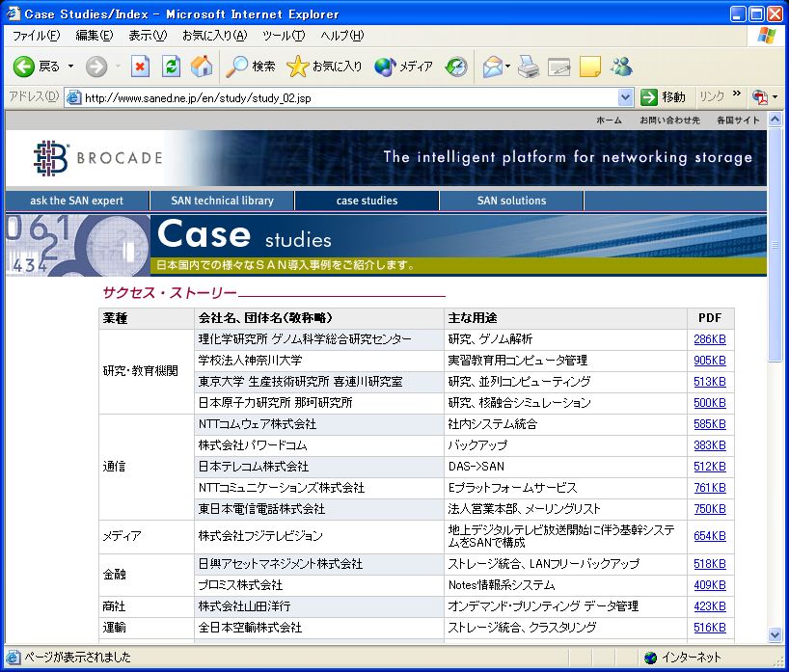Click the ホーム link at top
The height and width of the screenshot is (672, 789).
[609, 121]
